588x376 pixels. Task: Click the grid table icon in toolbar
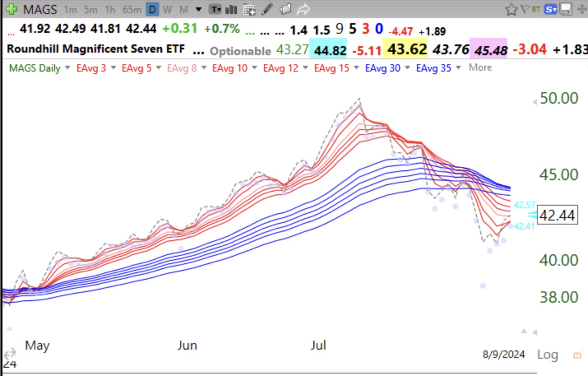click(249, 9)
